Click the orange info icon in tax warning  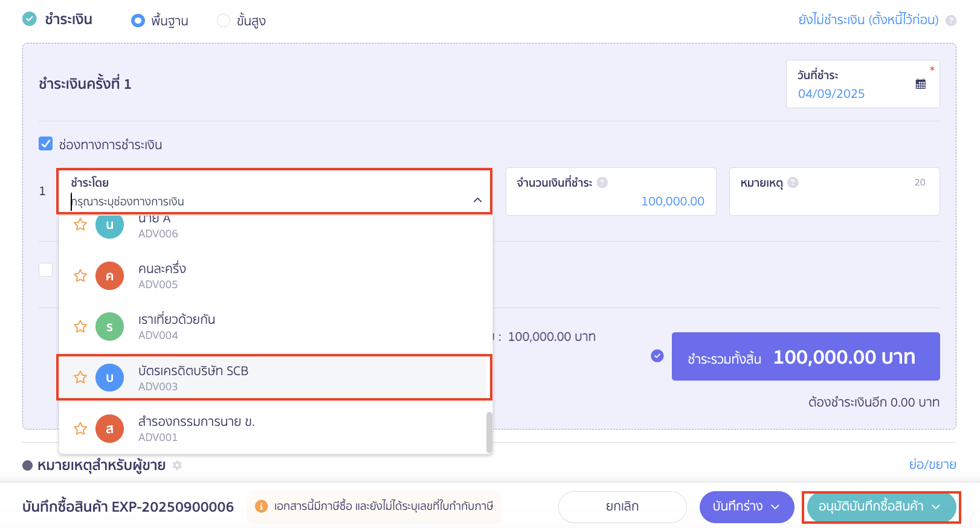tap(261, 506)
